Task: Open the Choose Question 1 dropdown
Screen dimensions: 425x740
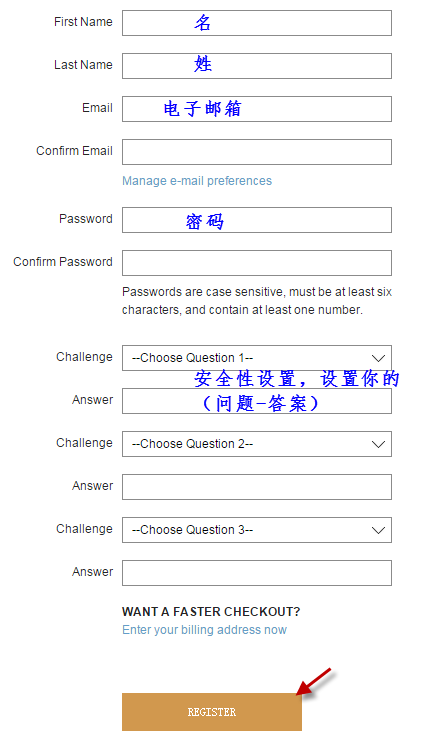Action: tap(257, 358)
